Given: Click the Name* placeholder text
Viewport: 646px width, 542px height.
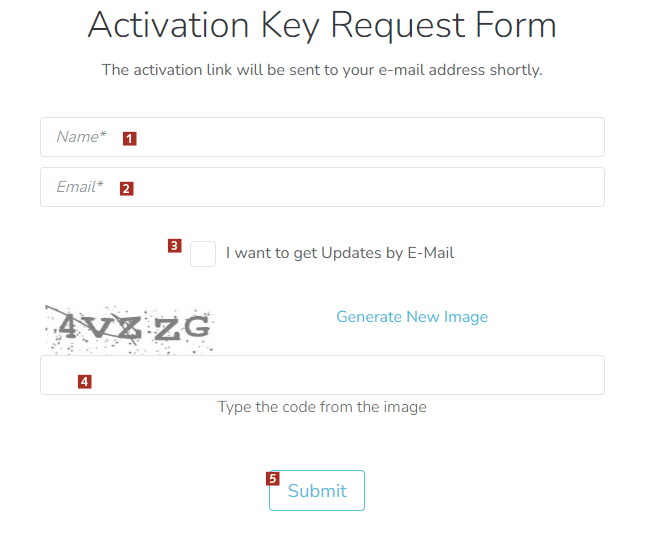Looking at the screenshot, I should pos(81,137).
